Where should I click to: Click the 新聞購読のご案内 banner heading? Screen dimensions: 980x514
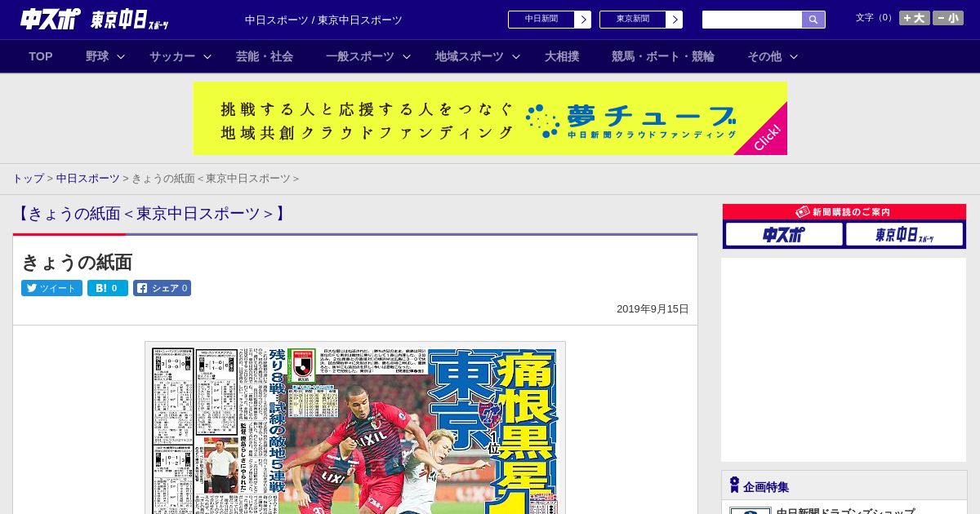point(844,211)
